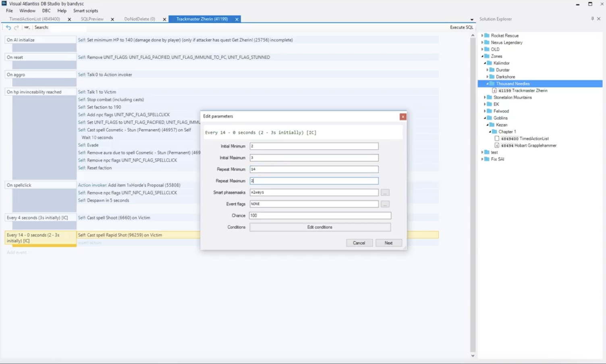Open Edit conditions for this event
The height and width of the screenshot is (364, 606).
320,227
